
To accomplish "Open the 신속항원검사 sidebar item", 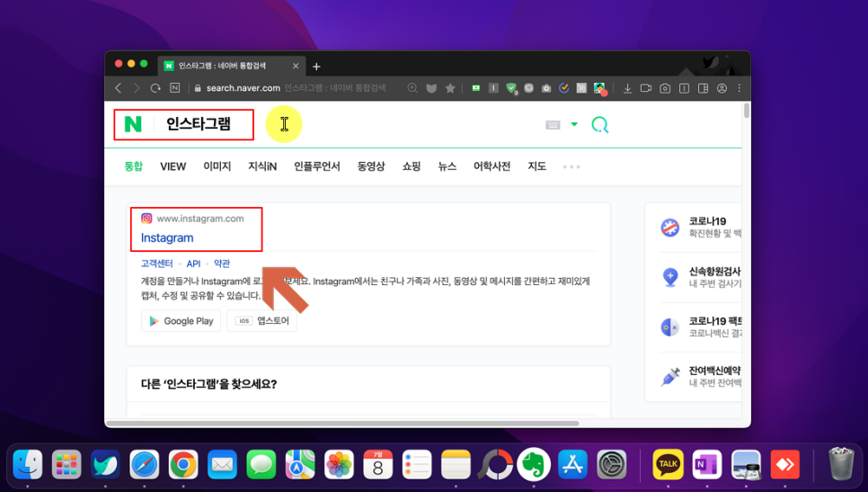I will 700,277.
